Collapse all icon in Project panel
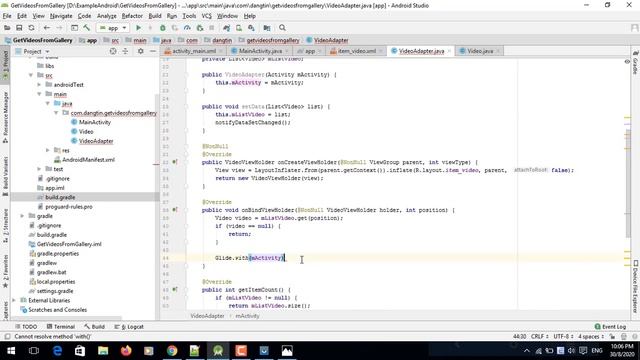Screen dimensions: 640x360 [125, 51]
